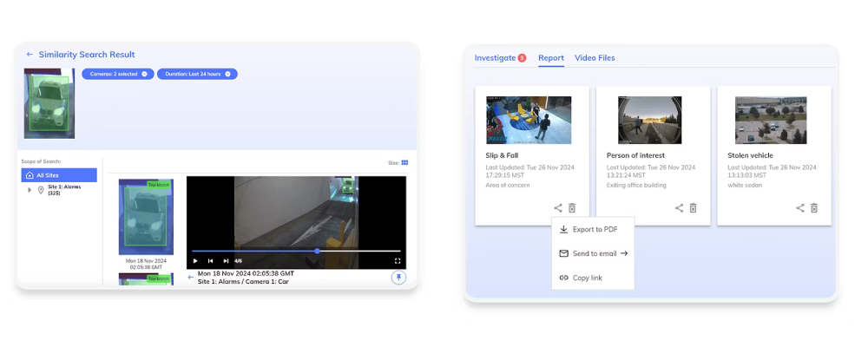Click the video progress slider handle
Viewport: 868px width, 347px height.
pyautogui.click(x=317, y=252)
